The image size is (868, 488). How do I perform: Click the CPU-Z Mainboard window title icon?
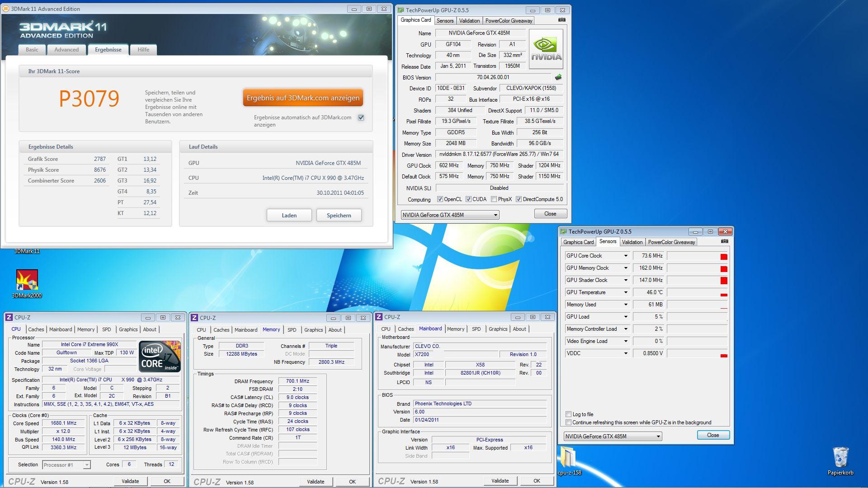point(379,317)
